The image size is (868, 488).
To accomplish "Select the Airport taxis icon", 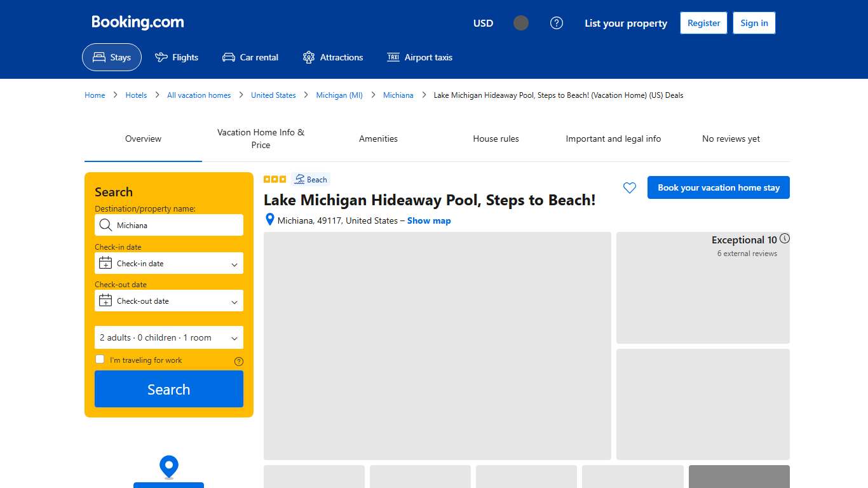I will click(x=393, y=57).
